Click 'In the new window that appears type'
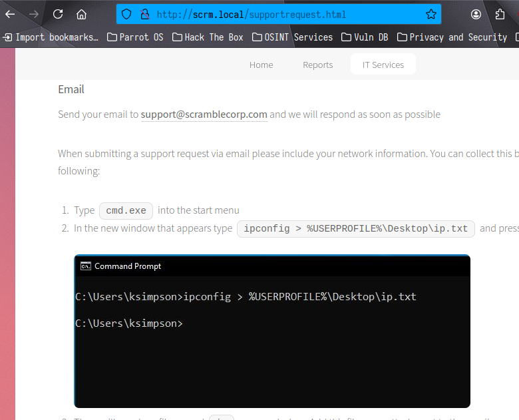The height and width of the screenshot is (420, 519). (x=153, y=228)
